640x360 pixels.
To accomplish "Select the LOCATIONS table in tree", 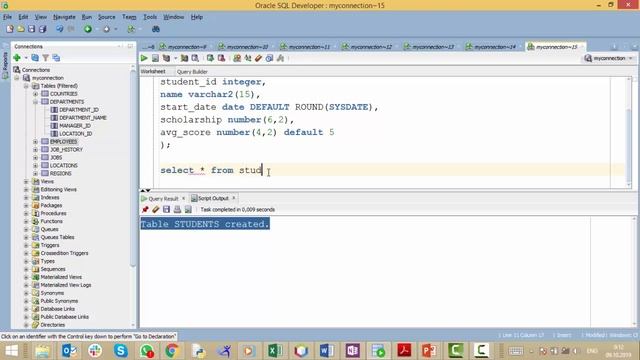I will pos(64,166).
